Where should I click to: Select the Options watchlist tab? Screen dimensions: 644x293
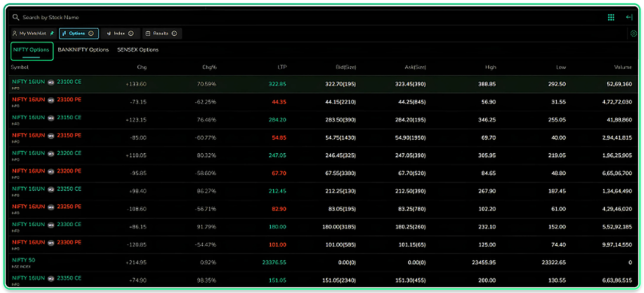coord(79,34)
